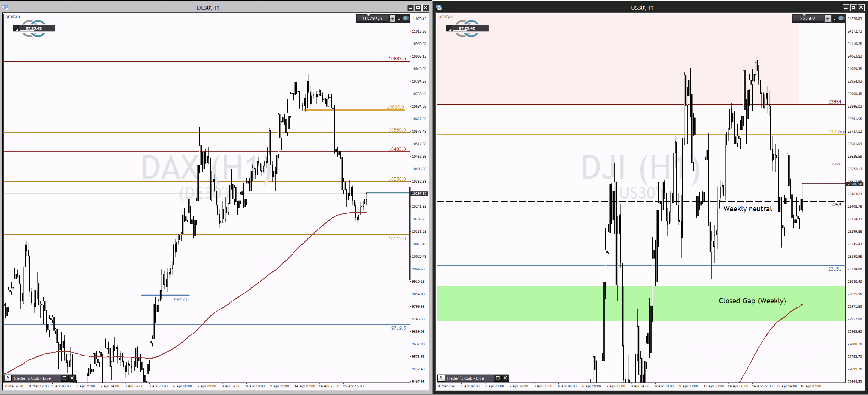
Task: Maximize Trader's Club panel in DE30 chart
Action: (64, 378)
